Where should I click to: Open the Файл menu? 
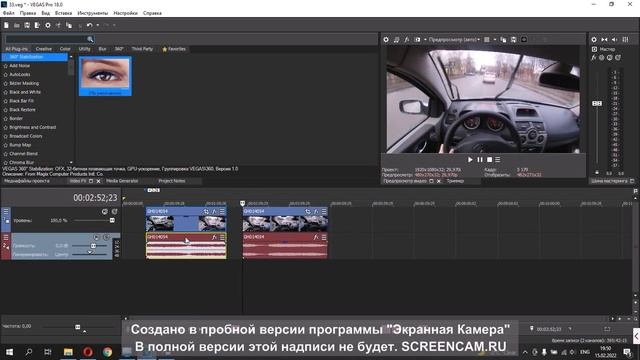(9, 13)
